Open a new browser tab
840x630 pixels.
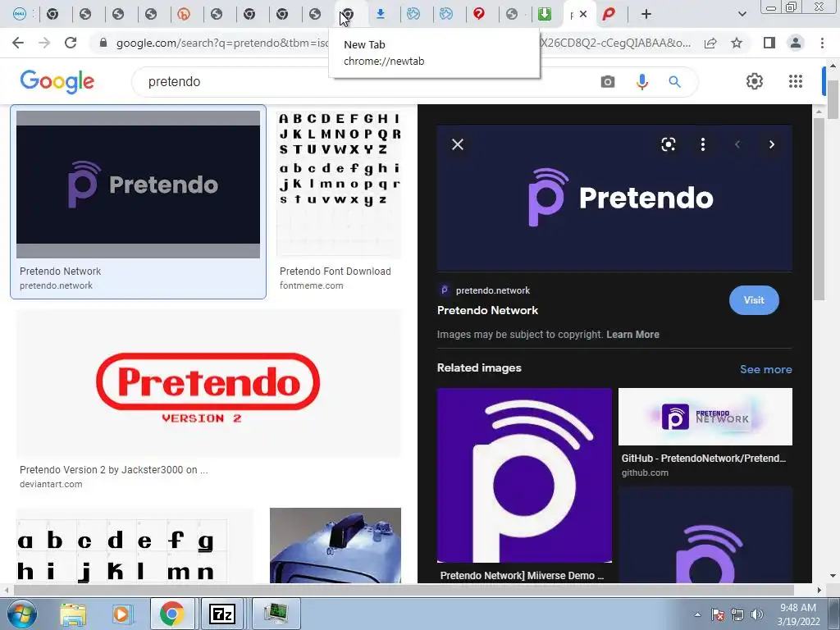646,15
